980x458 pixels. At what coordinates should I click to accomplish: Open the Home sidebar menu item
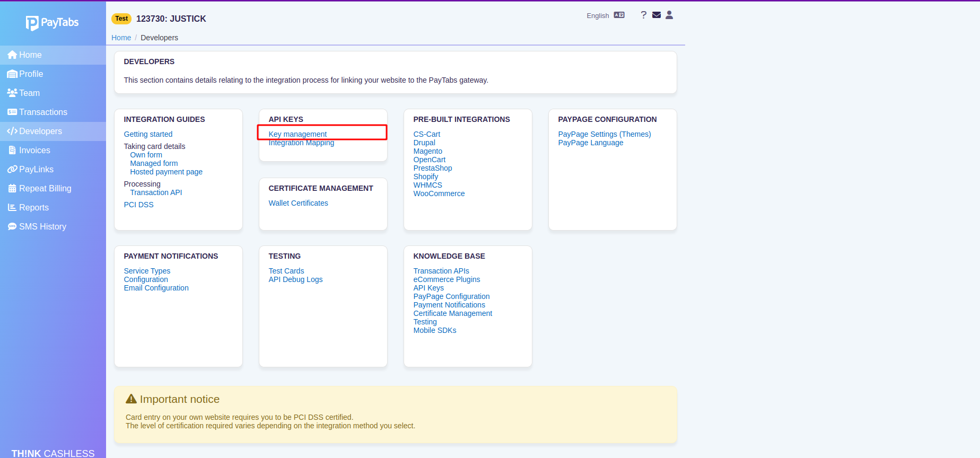[x=53, y=55]
